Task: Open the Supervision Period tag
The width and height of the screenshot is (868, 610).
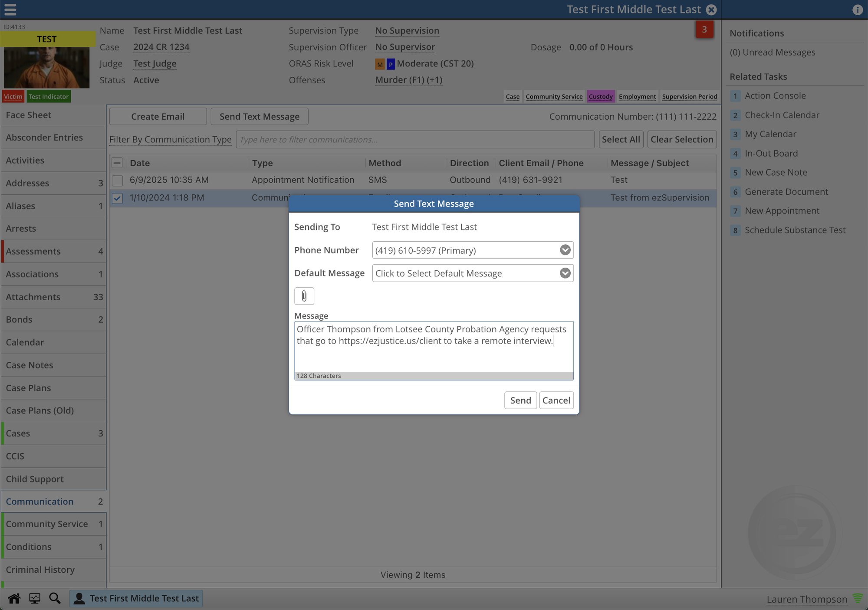Action: pyautogui.click(x=690, y=96)
